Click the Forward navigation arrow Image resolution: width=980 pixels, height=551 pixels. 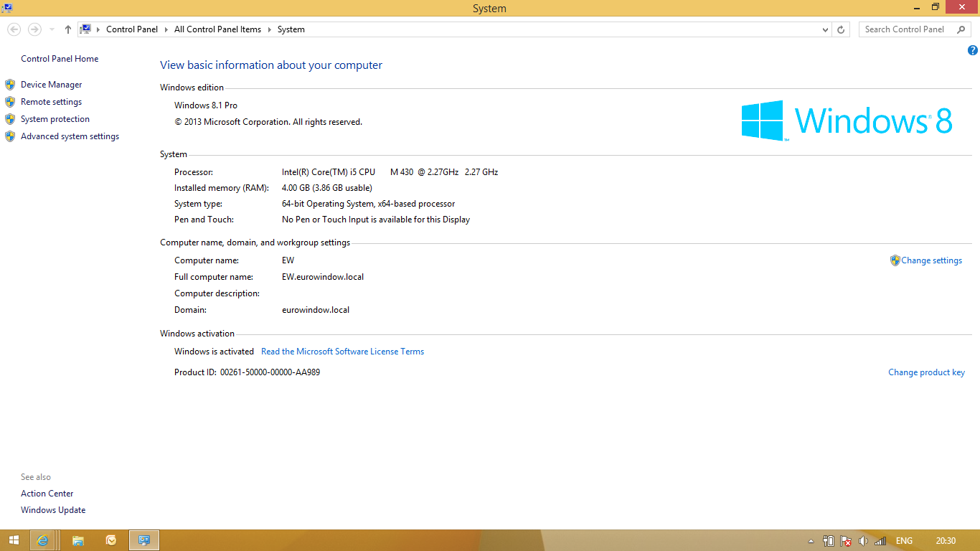[34, 29]
